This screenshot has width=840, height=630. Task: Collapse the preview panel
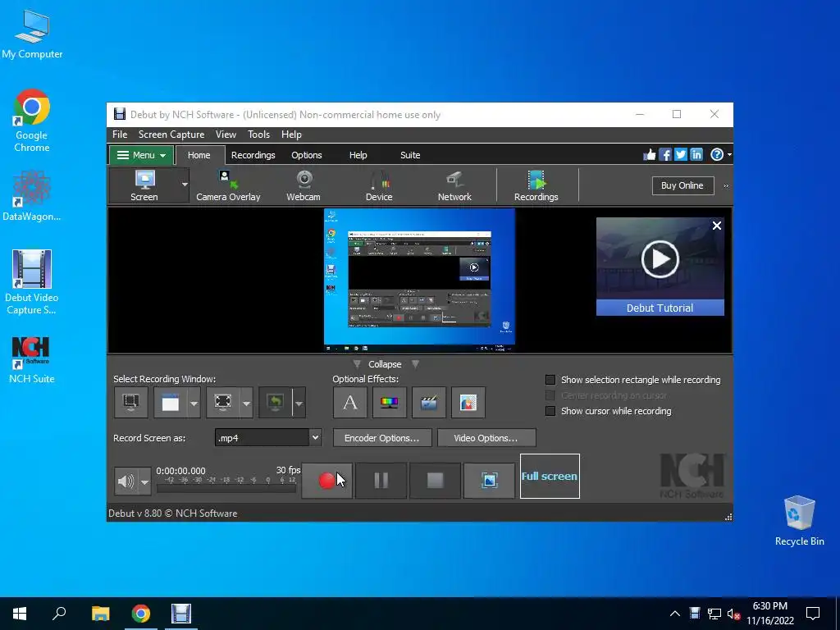pos(385,364)
